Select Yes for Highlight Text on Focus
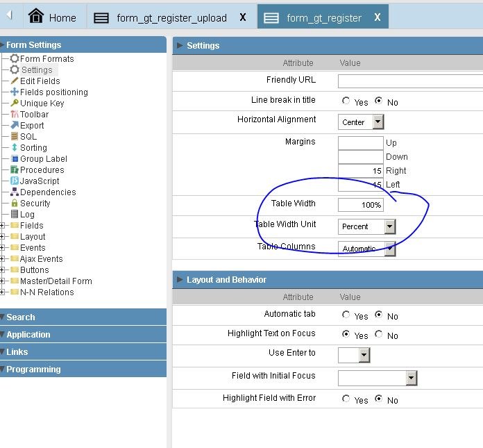483x448 pixels. pyautogui.click(x=346, y=334)
